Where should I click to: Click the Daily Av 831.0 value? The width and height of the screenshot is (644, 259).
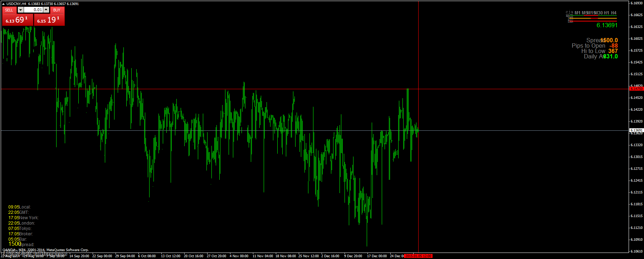tap(610, 56)
